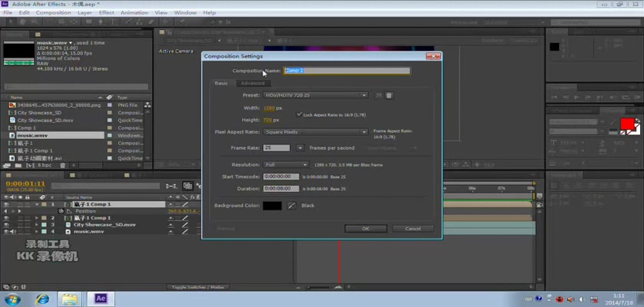Click the 8 bpc color depth button
Viewport: 644px width, 307px height.
click(x=44, y=165)
